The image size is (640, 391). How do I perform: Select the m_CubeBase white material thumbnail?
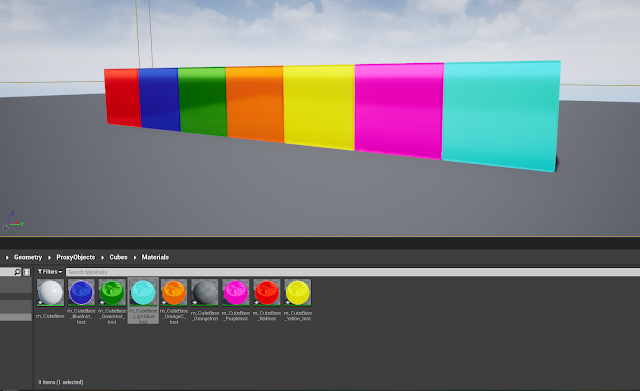click(x=50, y=293)
